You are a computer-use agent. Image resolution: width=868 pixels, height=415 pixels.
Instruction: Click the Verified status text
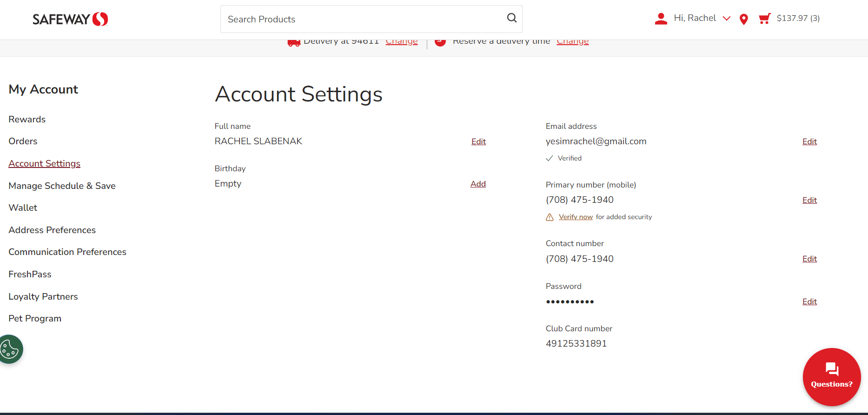(x=570, y=159)
